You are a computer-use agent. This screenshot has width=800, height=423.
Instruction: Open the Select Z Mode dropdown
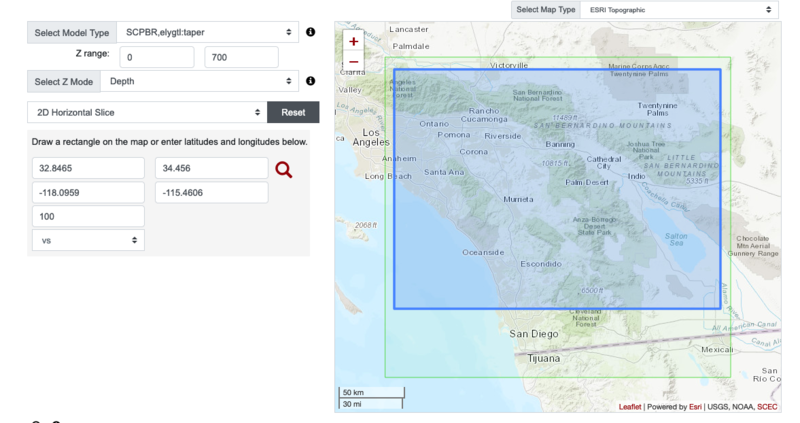(x=199, y=81)
